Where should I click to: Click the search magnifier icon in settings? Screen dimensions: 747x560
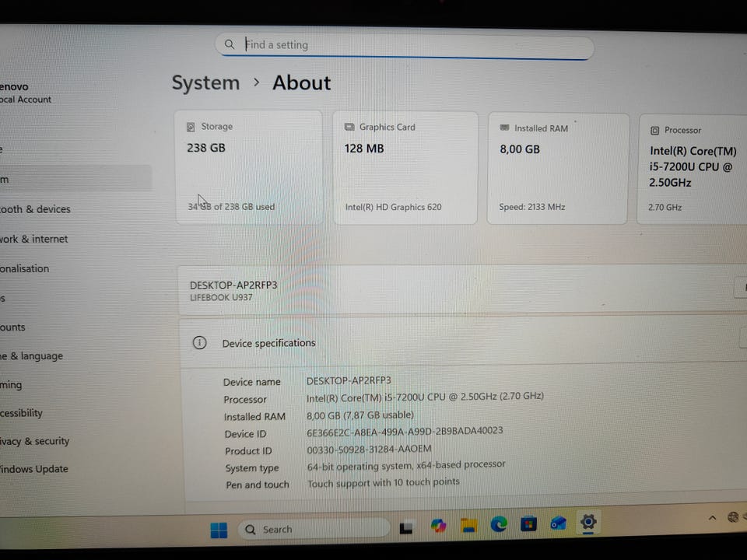coord(229,44)
